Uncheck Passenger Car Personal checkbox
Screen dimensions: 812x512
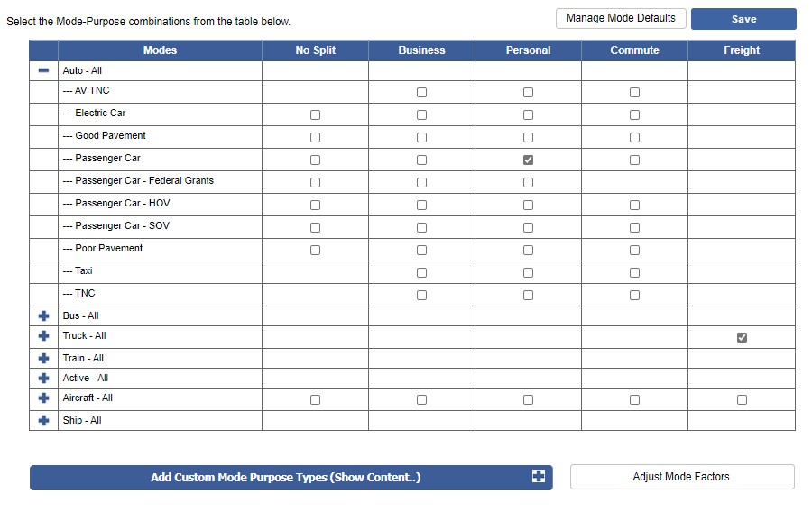coord(528,160)
